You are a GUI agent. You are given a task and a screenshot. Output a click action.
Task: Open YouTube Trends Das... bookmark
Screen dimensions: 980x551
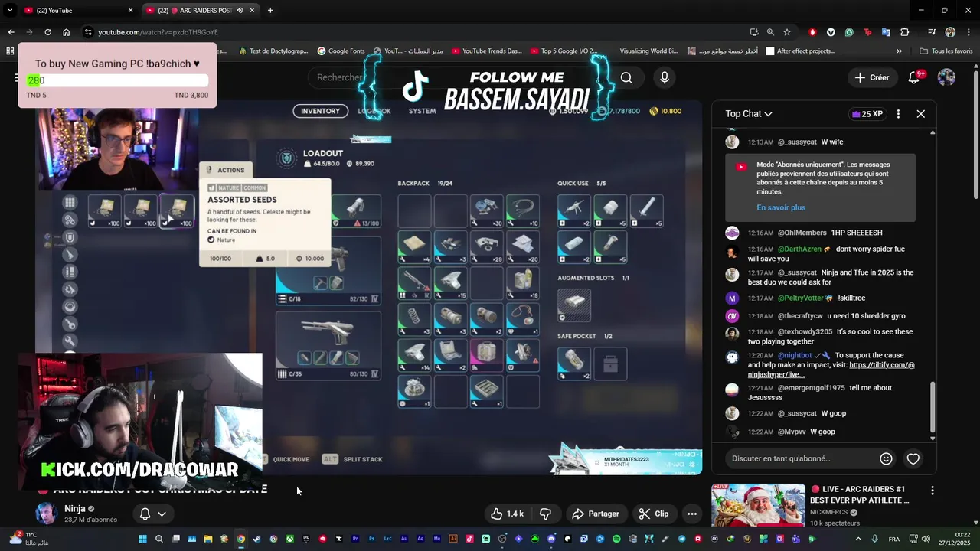(486, 51)
